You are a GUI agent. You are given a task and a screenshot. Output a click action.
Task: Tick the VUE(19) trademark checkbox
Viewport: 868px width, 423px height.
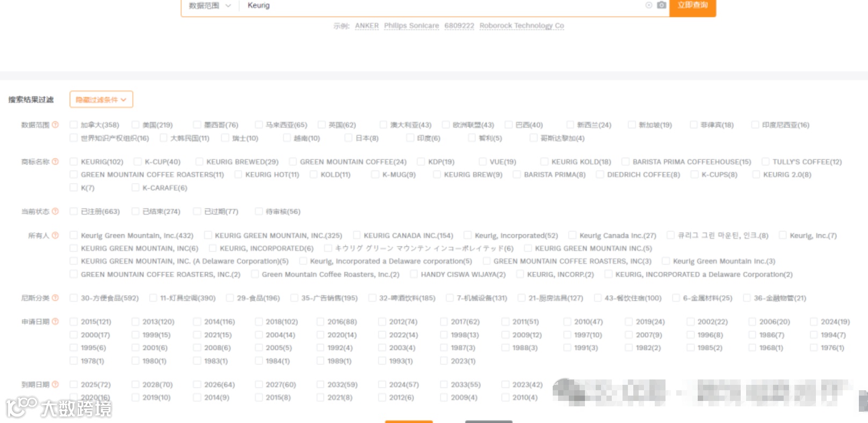point(482,162)
